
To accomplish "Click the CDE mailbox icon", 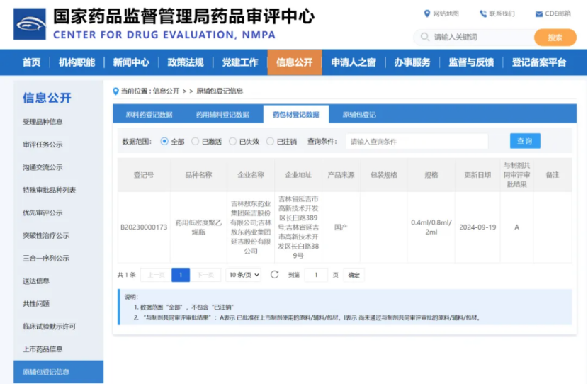I will click(538, 13).
